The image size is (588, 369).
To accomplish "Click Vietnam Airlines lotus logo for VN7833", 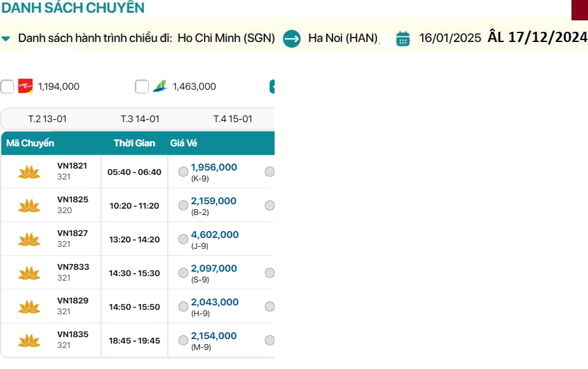I will pos(29,273).
